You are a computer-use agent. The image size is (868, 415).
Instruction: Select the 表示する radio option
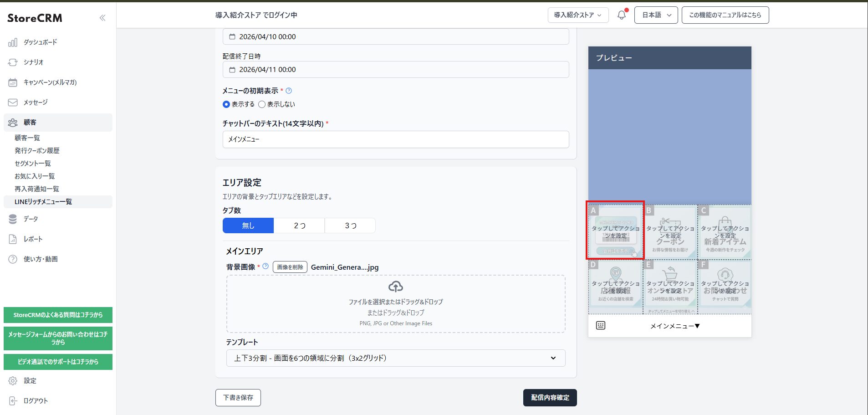(x=226, y=104)
